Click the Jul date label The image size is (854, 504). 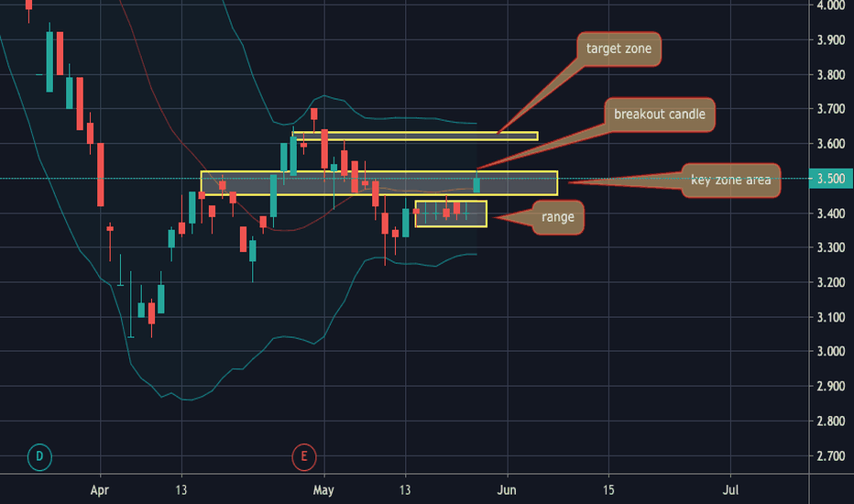click(x=730, y=490)
